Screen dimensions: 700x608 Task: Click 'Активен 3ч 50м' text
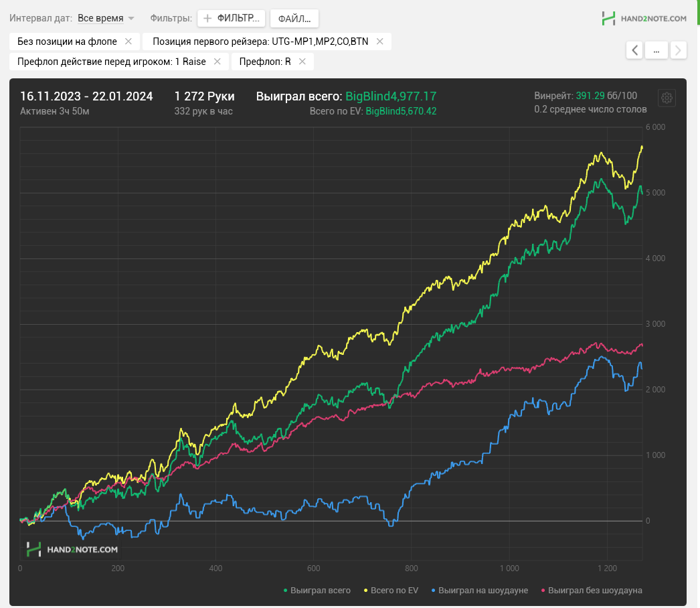(54, 110)
